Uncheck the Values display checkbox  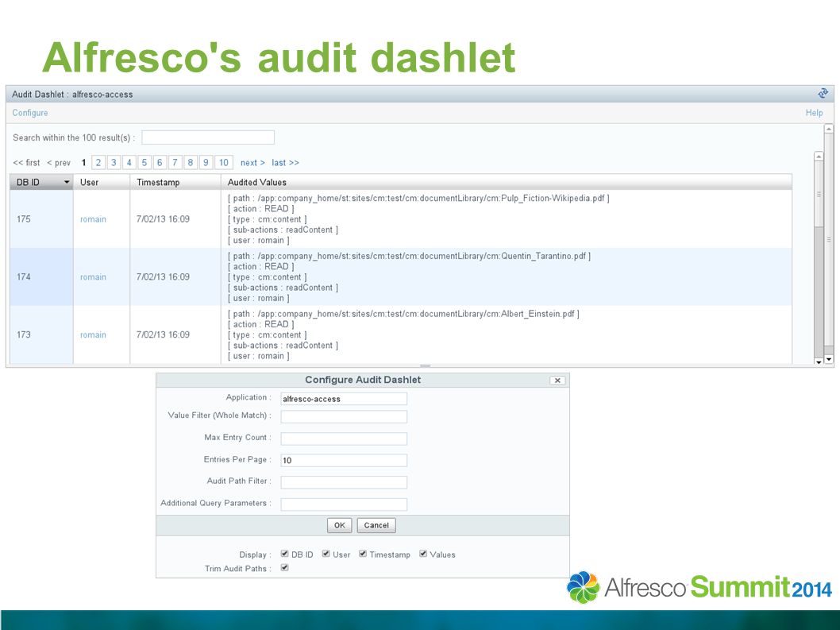tap(423, 554)
